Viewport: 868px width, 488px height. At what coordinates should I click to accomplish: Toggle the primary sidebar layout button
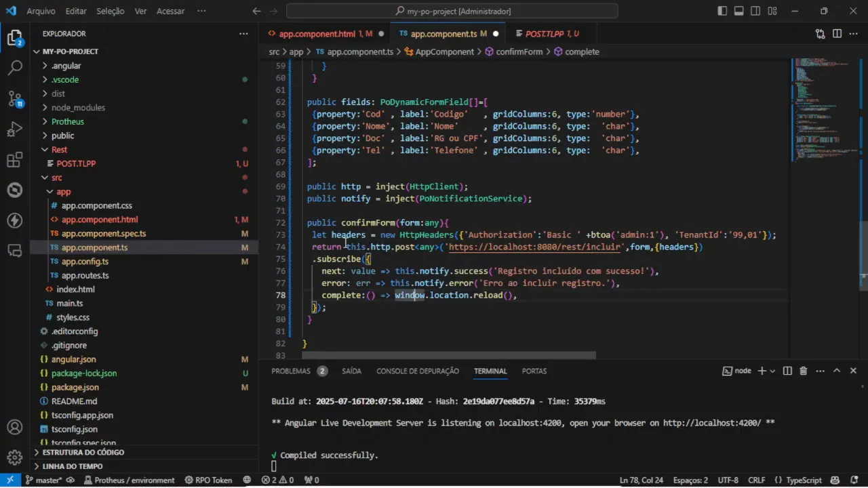click(x=722, y=12)
